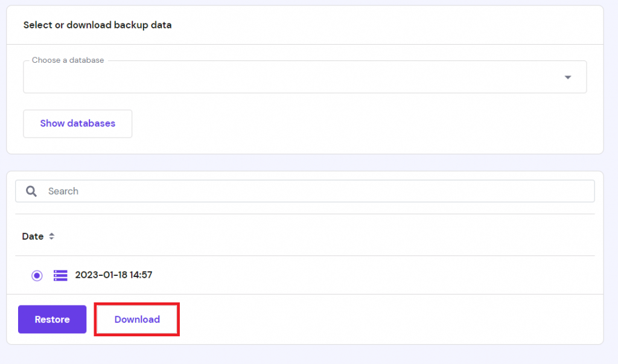Image resolution: width=618 pixels, height=364 pixels.
Task: Click the magnifying glass in the search bar
Action: click(x=31, y=191)
